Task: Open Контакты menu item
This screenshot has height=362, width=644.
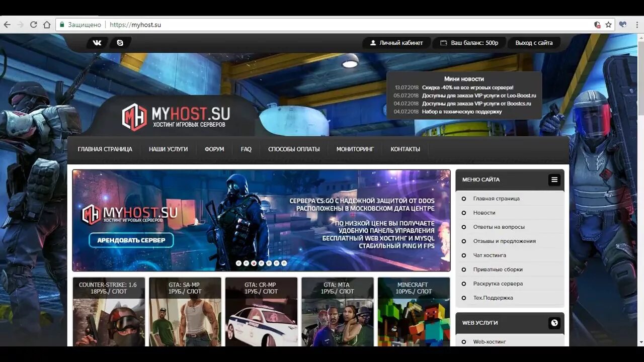Action: 405,149
